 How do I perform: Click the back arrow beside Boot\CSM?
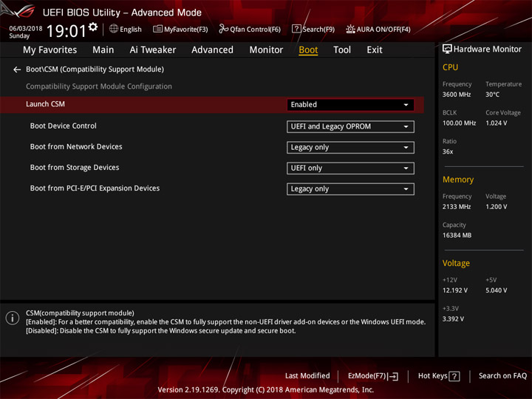[x=17, y=69]
